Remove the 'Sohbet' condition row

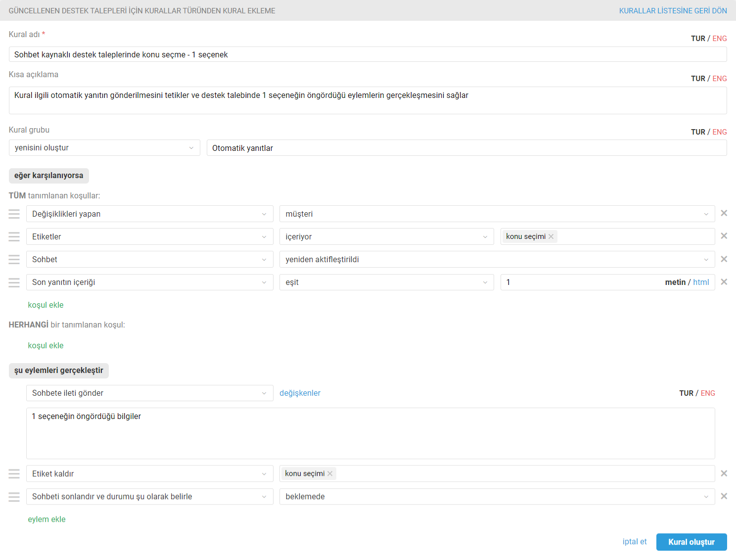[724, 259]
